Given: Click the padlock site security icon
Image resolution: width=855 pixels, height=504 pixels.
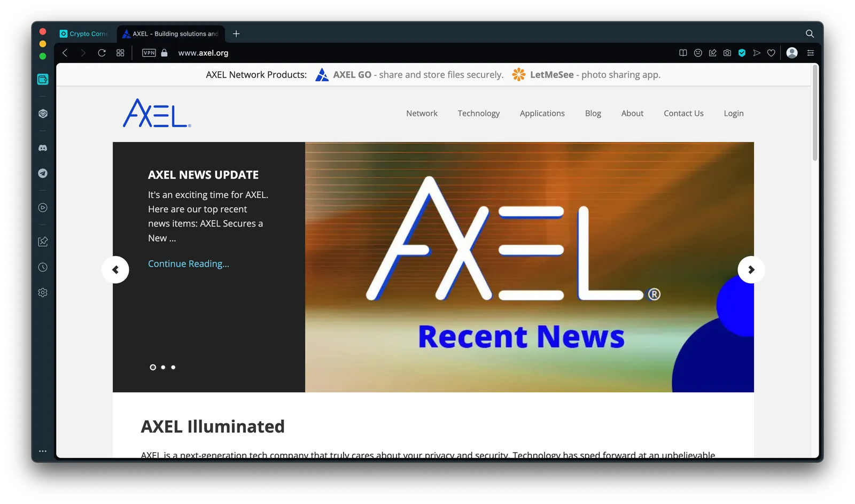Looking at the screenshot, I should pos(164,53).
